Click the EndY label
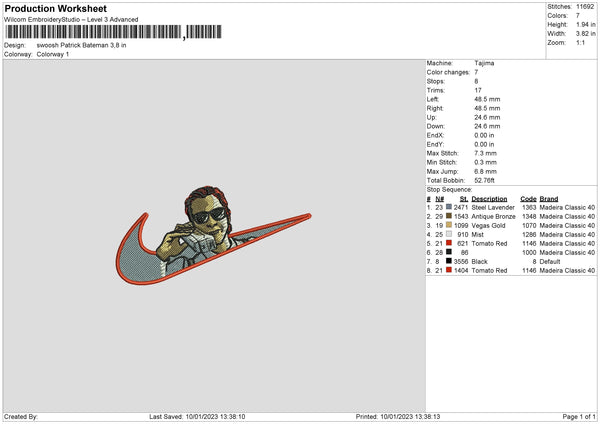Image resolution: width=600 pixels, height=424 pixels. coord(435,144)
